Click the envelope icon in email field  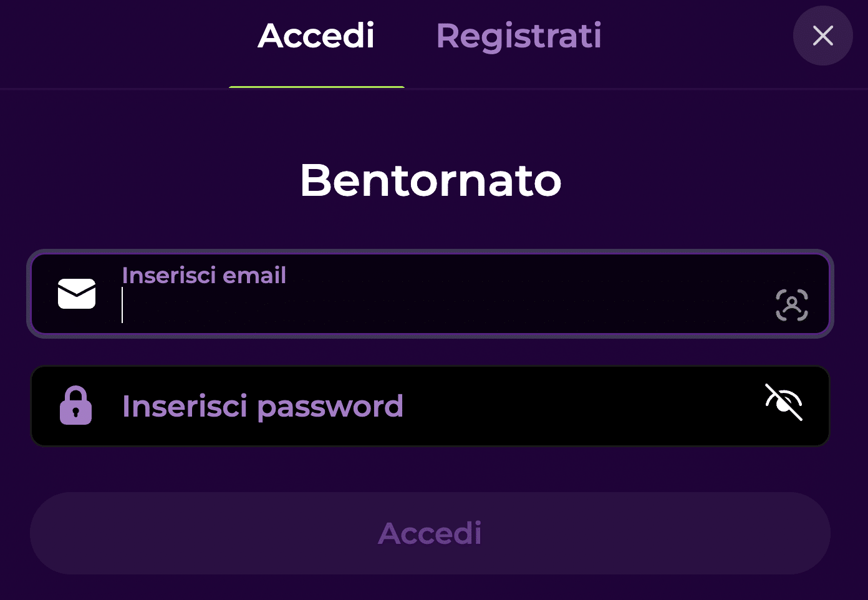[x=77, y=294]
